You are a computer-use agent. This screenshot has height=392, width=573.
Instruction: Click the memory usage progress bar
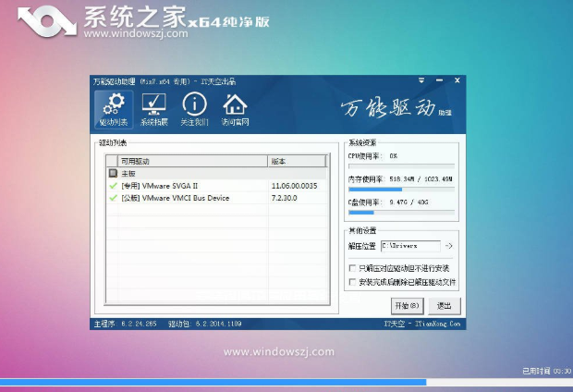point(401,190)
